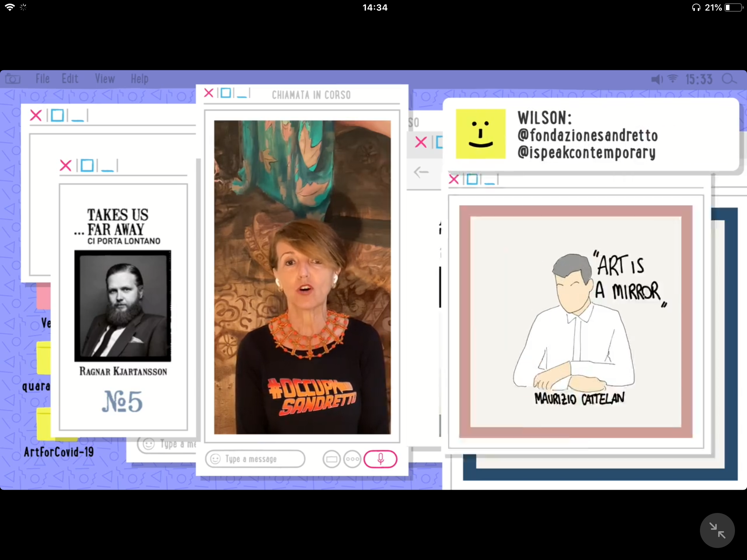Click the Ragnar Kjartansson portrait photo

[x=123, y=306]
